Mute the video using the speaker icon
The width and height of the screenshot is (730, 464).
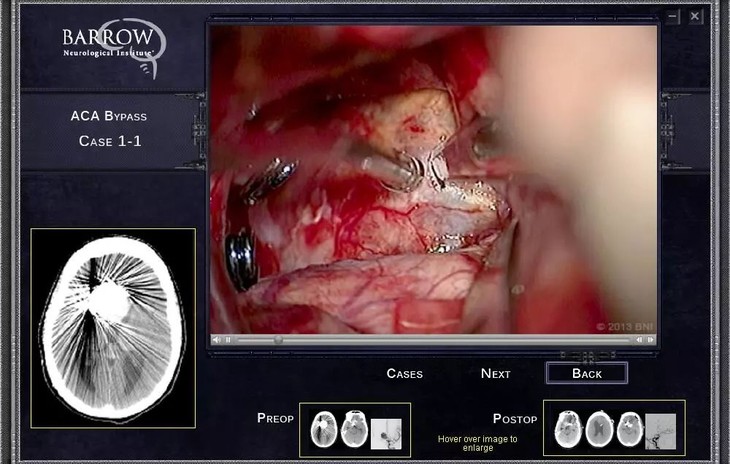217,340
